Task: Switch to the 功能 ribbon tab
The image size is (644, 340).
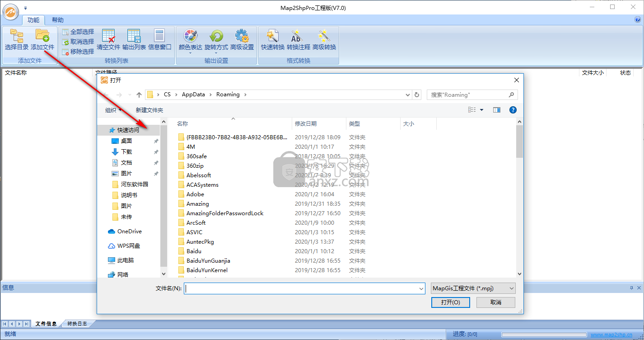Action: point(33,20)
